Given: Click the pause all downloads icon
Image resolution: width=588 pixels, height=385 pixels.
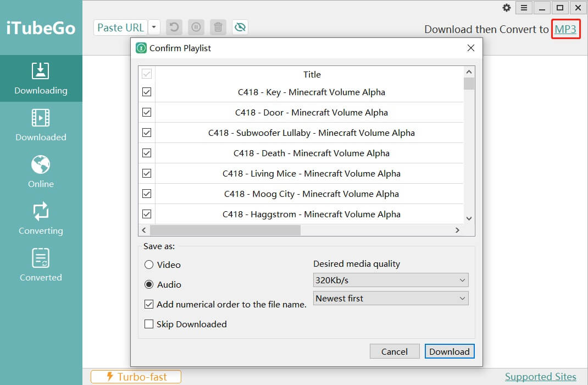Looking at the screenshot, I should pos(196,28).
